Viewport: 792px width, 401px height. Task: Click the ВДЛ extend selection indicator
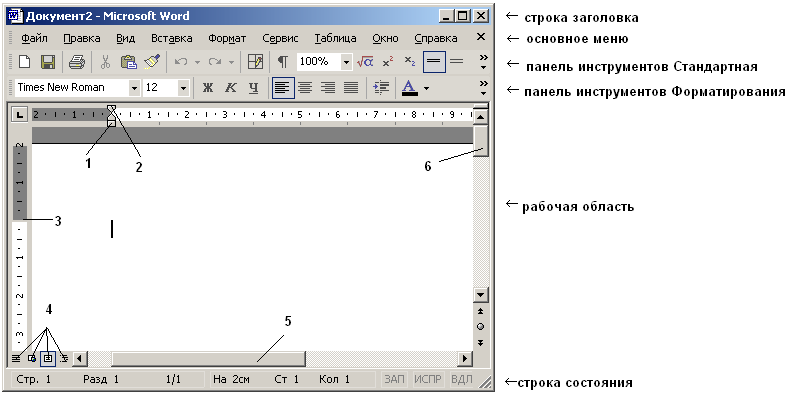pyautogui.click(x=461, y=379)
